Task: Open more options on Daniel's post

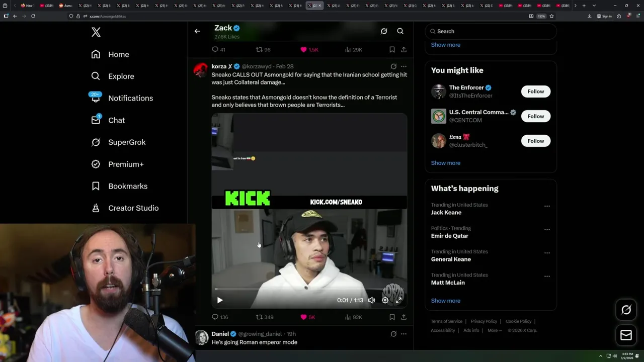Action: tap(404, 334)
